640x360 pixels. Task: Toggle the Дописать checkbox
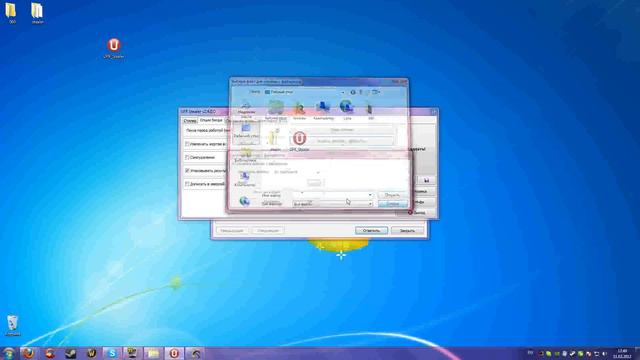[x=187, y=184]
